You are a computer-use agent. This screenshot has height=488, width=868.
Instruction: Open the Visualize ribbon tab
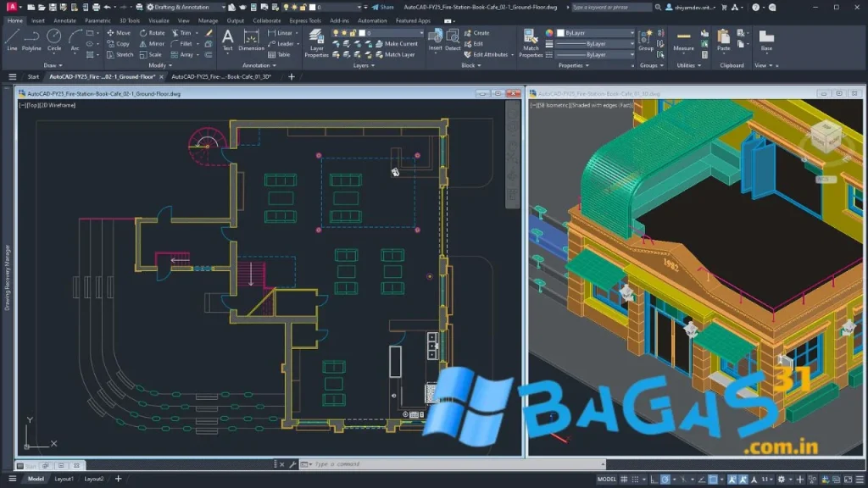(159, 20)
